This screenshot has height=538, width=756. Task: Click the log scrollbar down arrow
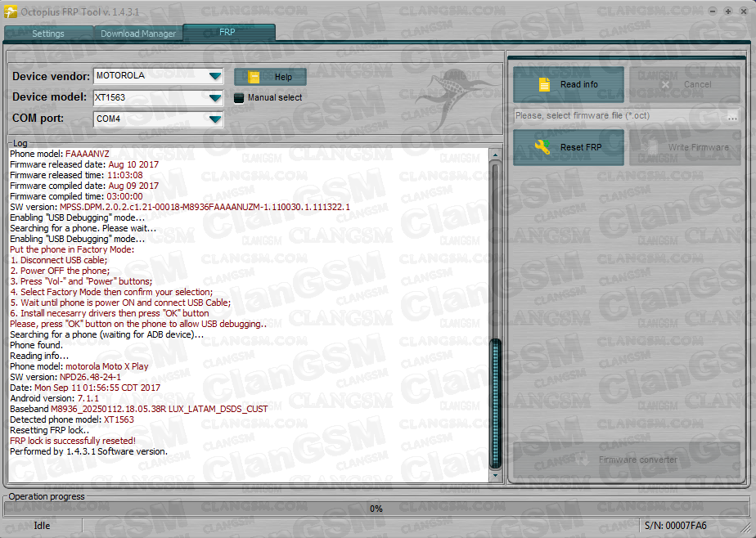pyautogui.click(x=495, y=475)
